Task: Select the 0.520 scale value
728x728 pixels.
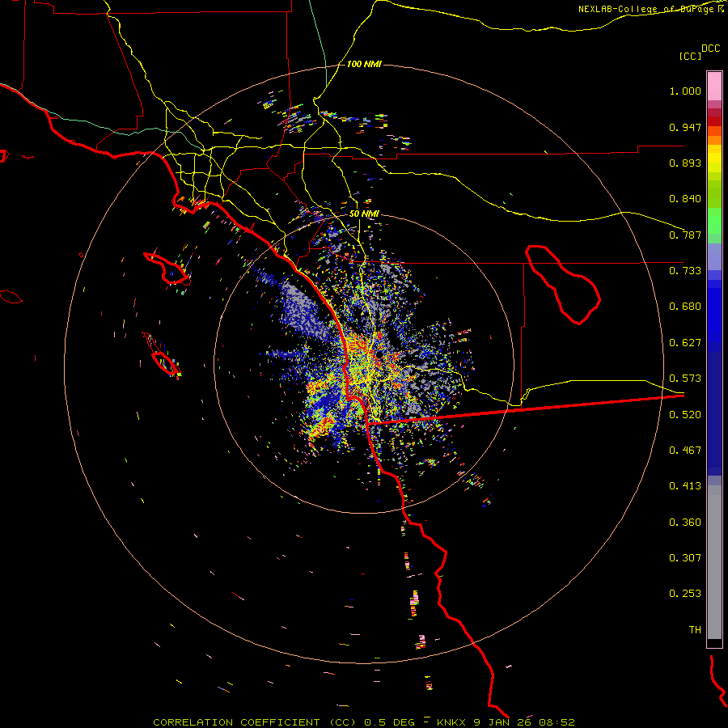Action: [x=685, y=415]
